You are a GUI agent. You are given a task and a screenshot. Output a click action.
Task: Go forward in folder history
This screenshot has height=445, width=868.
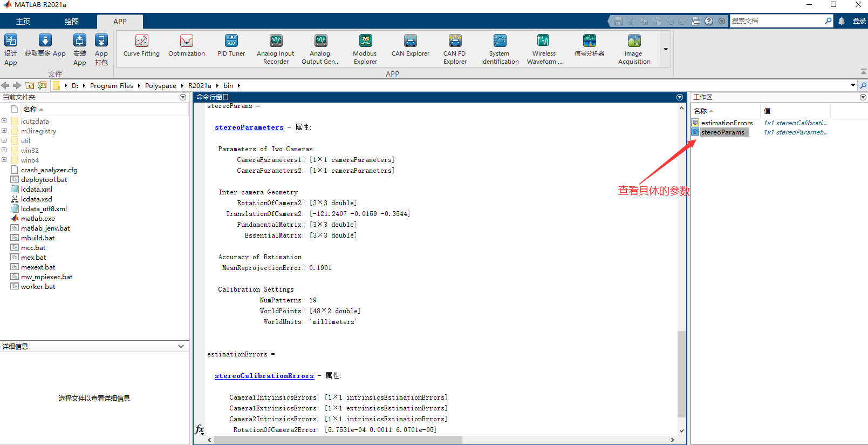17,85
